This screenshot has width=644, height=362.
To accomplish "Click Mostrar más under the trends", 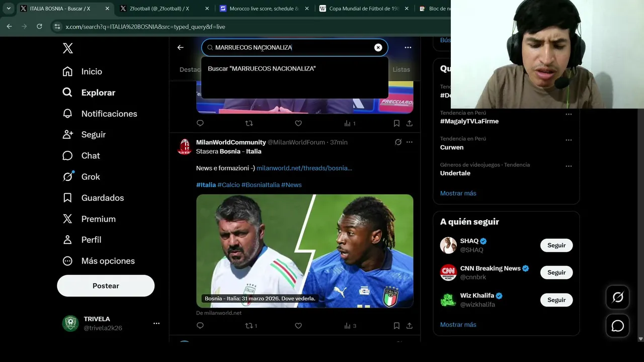I will point(458,193).
